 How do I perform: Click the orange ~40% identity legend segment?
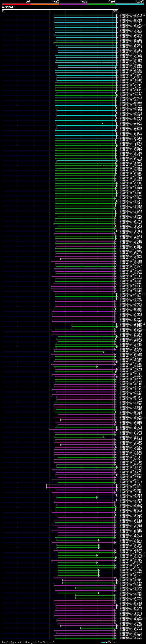tap(45, 4)
